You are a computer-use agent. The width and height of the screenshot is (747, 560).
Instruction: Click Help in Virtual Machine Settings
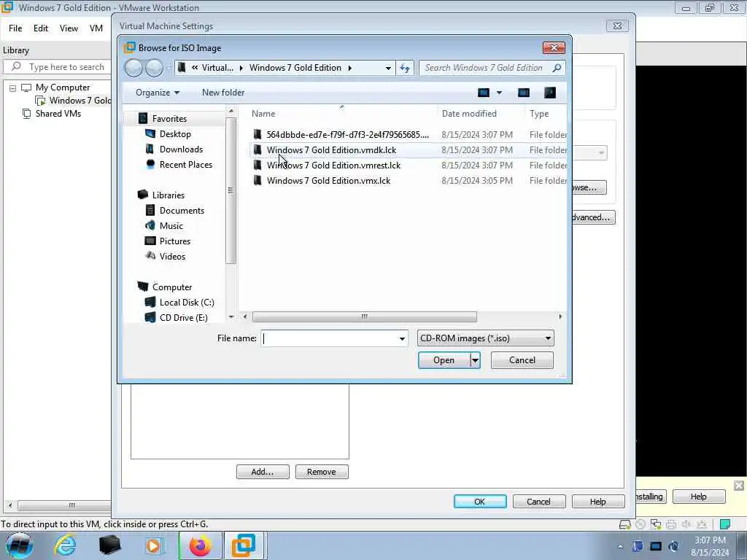pyautogui.click(x=598, y=502)
